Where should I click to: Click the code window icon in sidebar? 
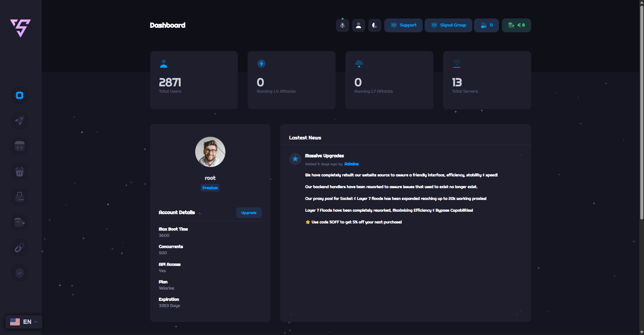click(19, 146)
